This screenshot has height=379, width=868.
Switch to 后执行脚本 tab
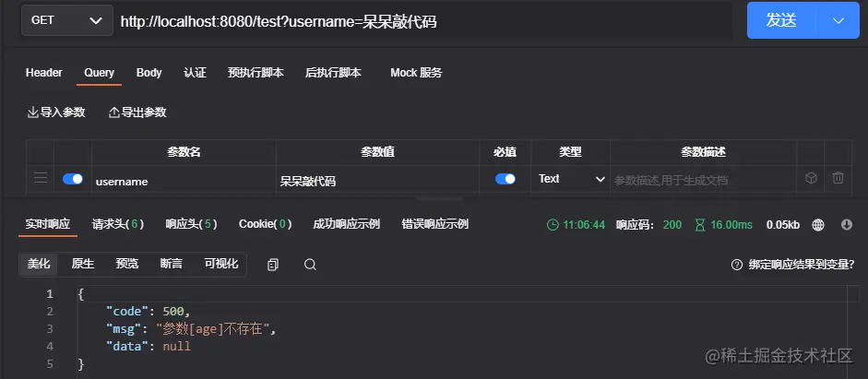coord(333,73)
